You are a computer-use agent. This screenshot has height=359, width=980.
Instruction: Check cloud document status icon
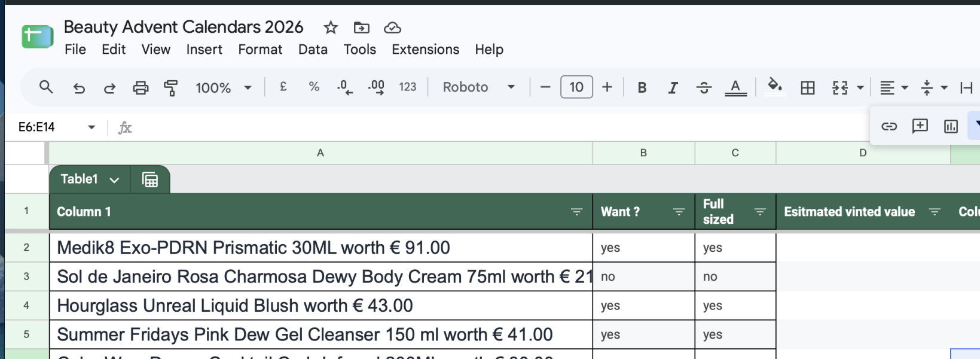tap(392, 28)
